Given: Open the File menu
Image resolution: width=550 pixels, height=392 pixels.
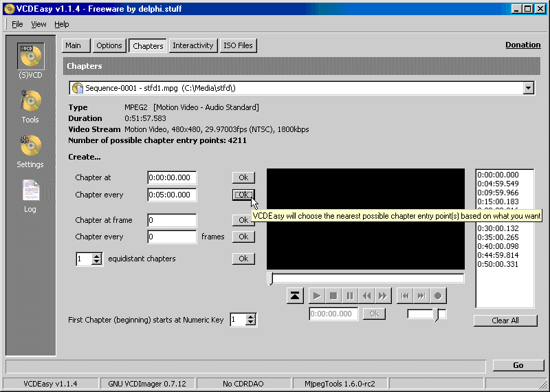Looking at the screenshot, I should pos(17,24).
